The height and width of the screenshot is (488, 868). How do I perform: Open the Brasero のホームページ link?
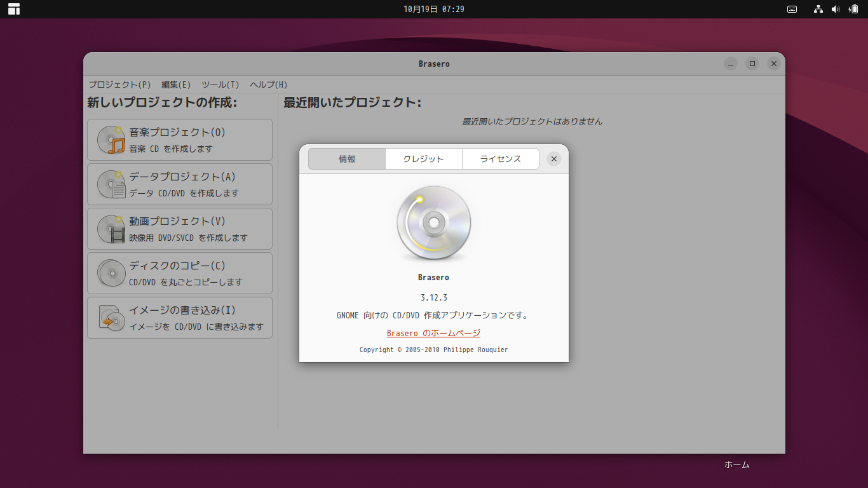click(x=433, y=333)
